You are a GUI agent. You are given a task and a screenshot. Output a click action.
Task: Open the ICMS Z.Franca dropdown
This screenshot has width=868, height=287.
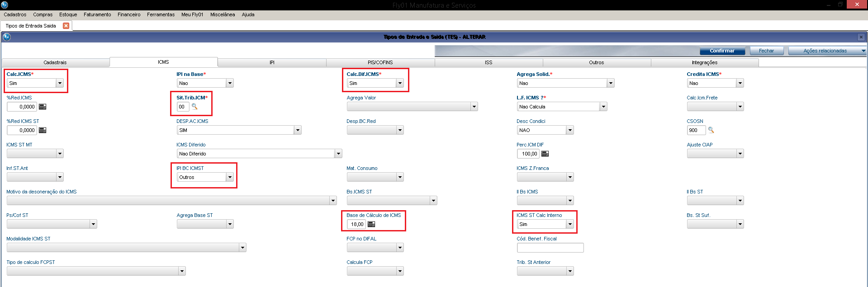point(570,177)
